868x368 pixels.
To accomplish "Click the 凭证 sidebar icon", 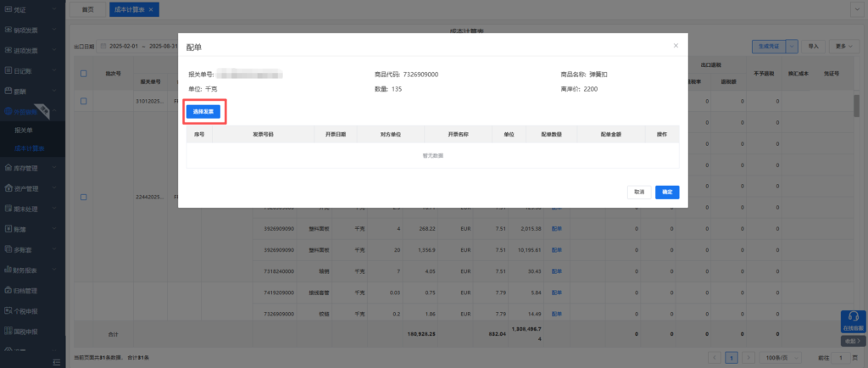I will tap(8, 9).
